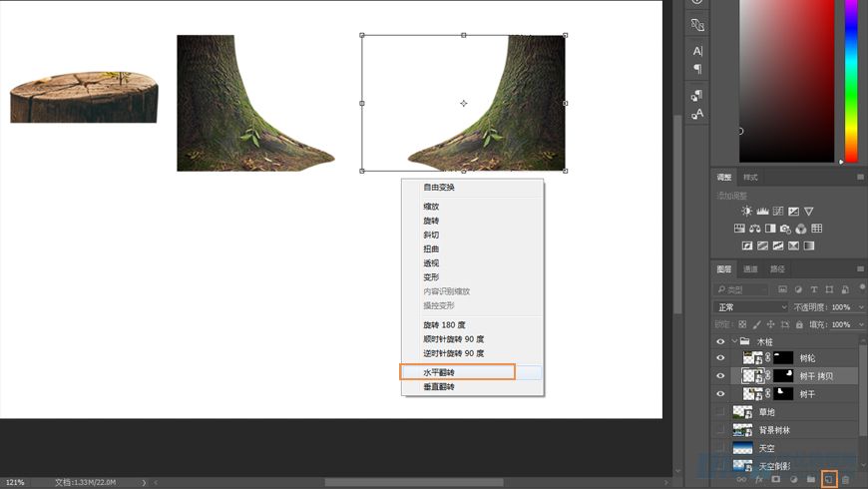Open the Layers panel options menu
868x489 pixels.
860,269
